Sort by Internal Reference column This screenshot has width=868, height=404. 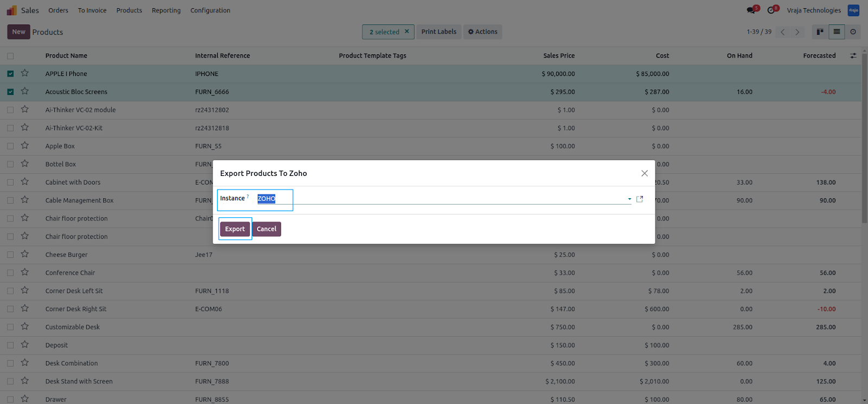point(222,56)
